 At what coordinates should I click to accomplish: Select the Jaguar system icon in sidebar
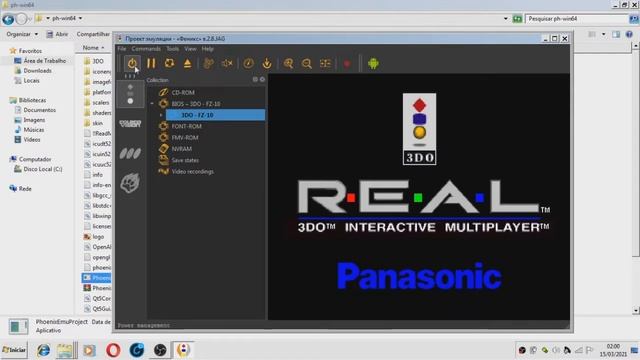[x=130, y=182]
